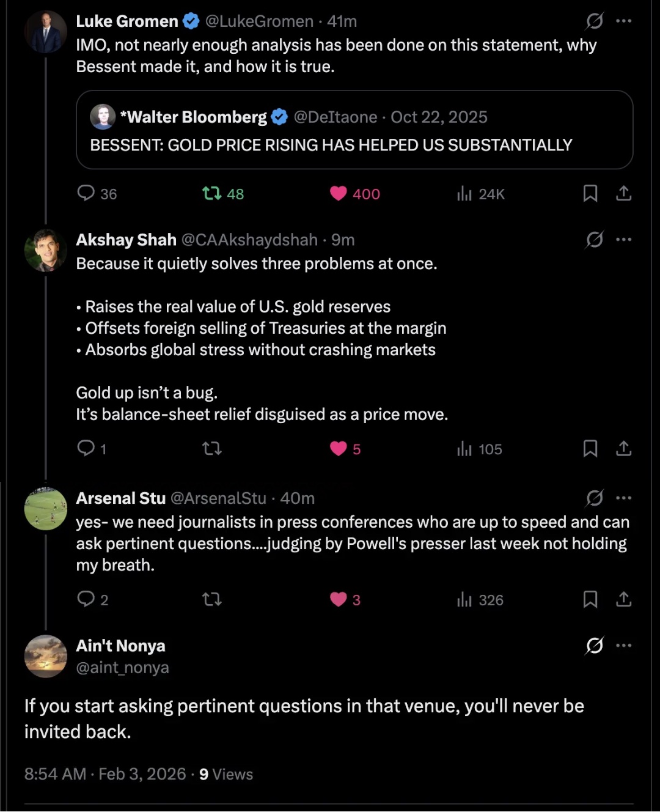Screen dimensions: 660x812
Task: Repost Luke Gromen's post
Action: click(212, 194)
